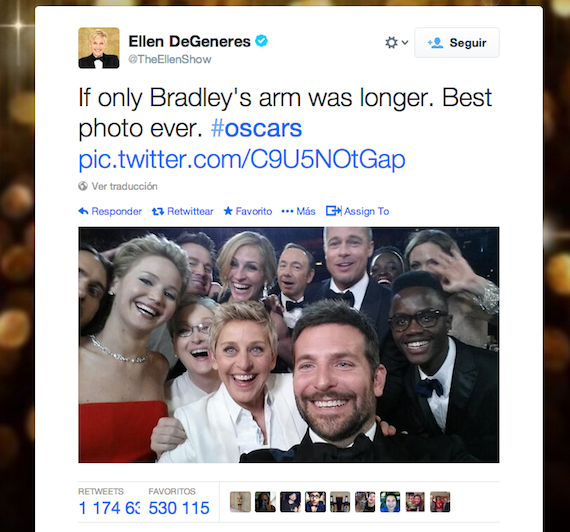Click the blue verified badge
Viewport: 570px width, 532px height.
261,41
